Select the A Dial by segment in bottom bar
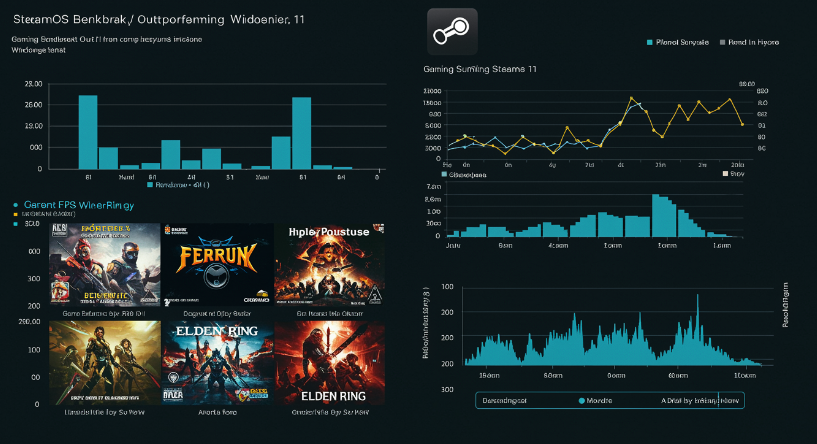Screen dimensions: 817x444 click(700, 401)
